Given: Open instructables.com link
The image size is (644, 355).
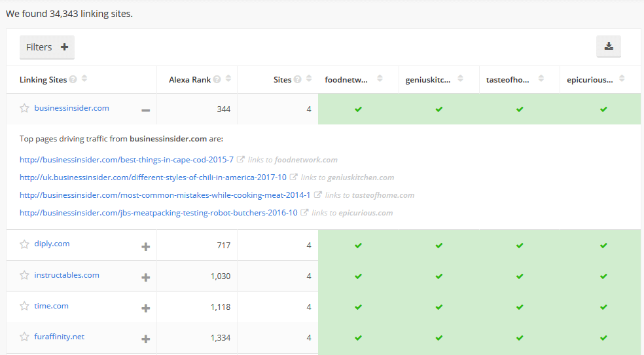Looking at the screenshot, I should pyautogui.click(x=67, y=275).
